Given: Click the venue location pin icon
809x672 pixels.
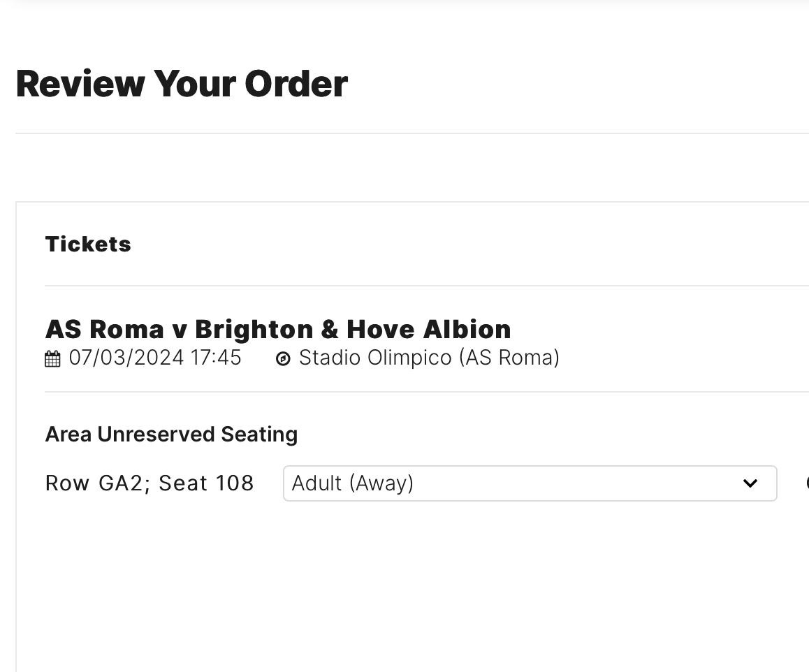Looking at the screenshot, I should 283,358.
